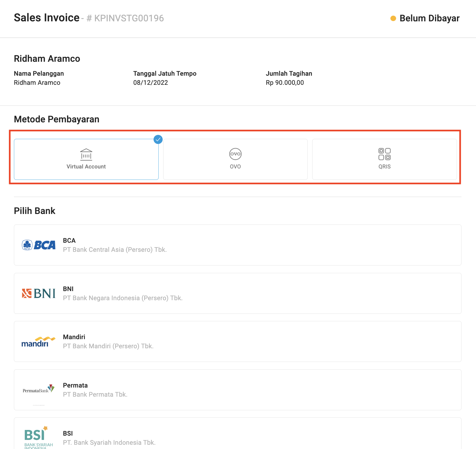Click the blue checkmark on Virtual Account
476x449 pixels.
(x=158, y=139)
